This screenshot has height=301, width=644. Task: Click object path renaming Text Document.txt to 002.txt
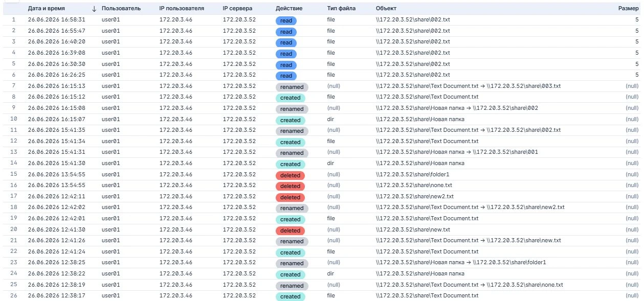(x=468, y=130)
